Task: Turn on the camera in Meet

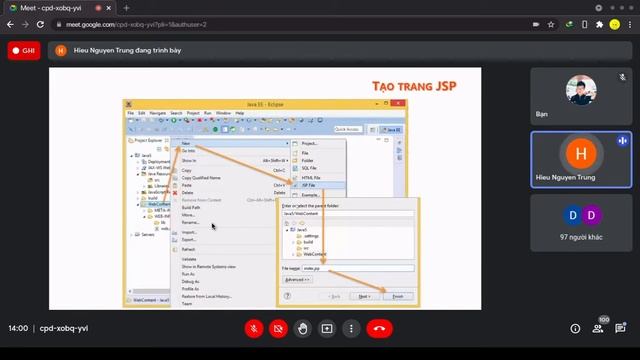Action: click(x=278, y=329)
